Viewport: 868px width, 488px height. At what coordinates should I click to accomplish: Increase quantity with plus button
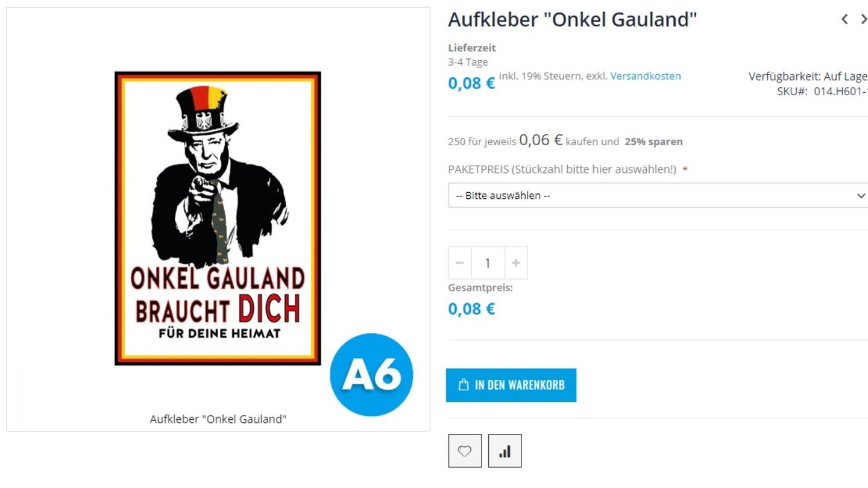pyautogui.click(x=516, y=263)
